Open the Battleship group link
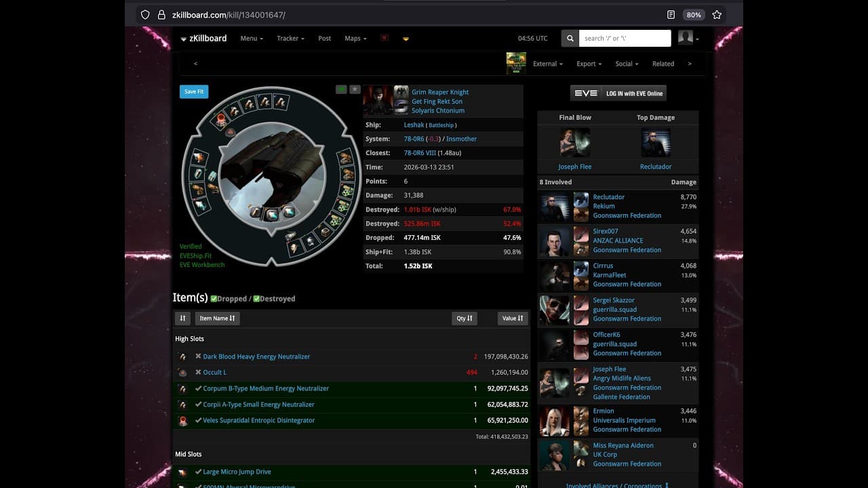The height and width of the screenshot is (488, 868). pos(441,125)
